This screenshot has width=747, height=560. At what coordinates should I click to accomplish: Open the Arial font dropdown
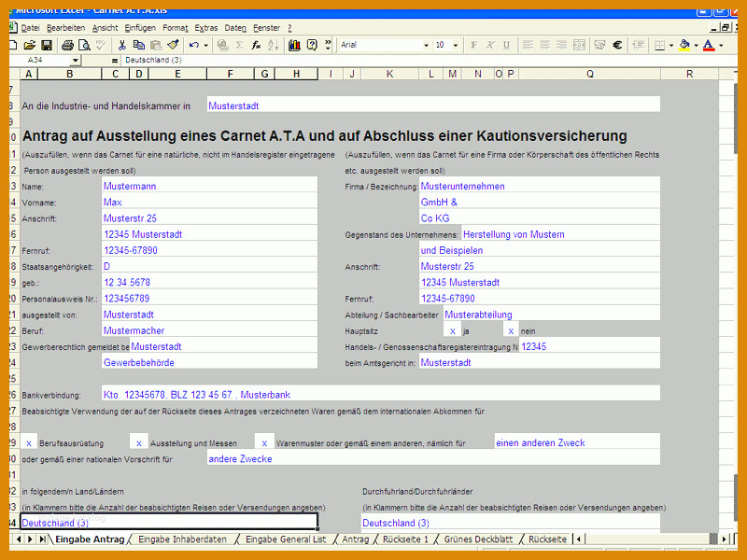[x=426, y=45]
